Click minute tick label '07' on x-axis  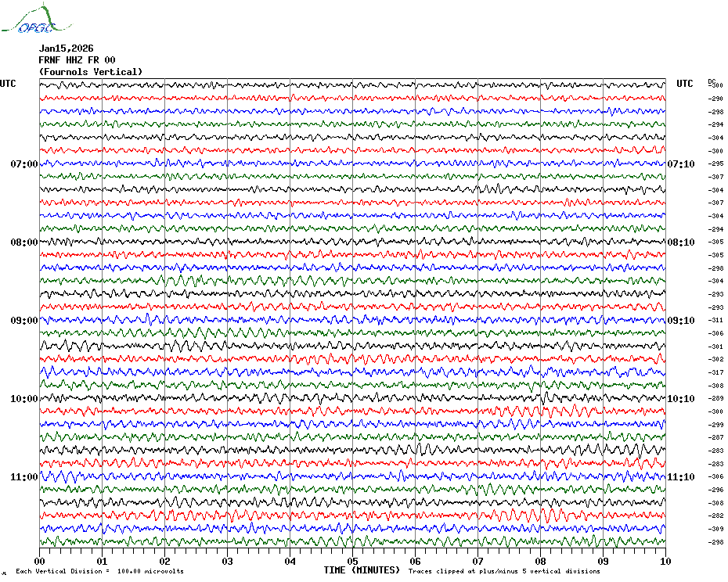[478, 562]
